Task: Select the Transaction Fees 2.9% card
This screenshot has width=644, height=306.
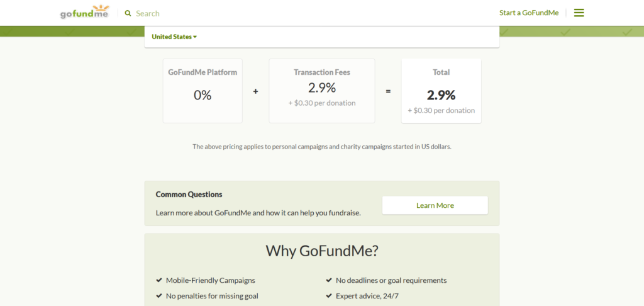Action: (321, 91)
